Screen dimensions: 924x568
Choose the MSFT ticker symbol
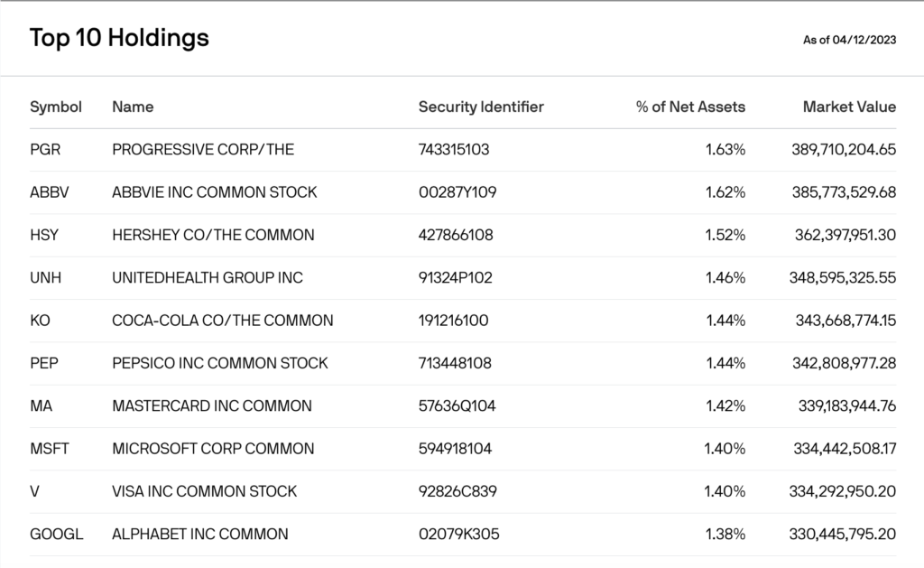[x=50, y=449]
